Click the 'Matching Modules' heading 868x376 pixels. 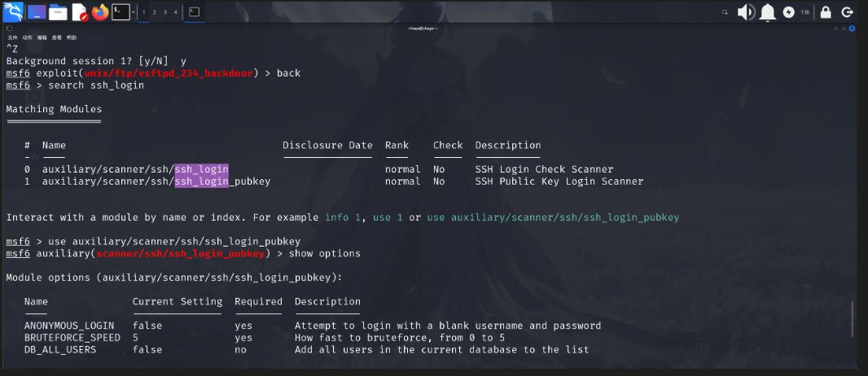click(x=54, y=110)
